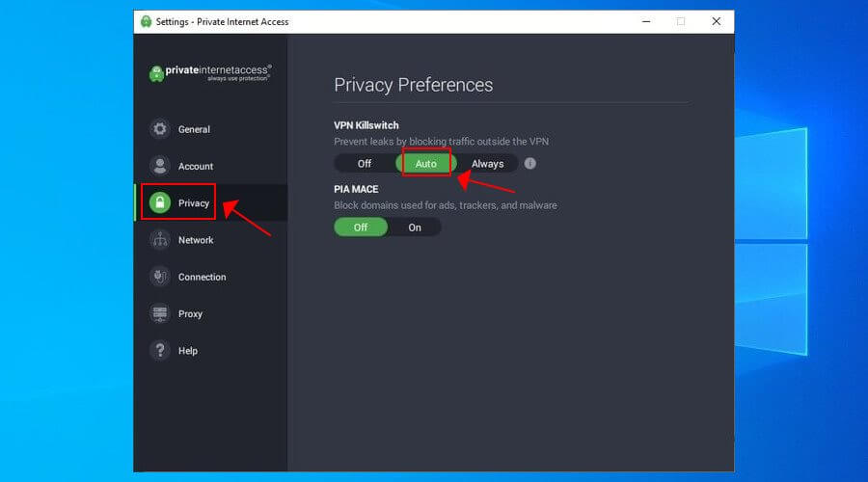This screenshot has width=868, height=482.
Task: Open the Help tab
Action: pyautogui.click(x=210, y=351)
